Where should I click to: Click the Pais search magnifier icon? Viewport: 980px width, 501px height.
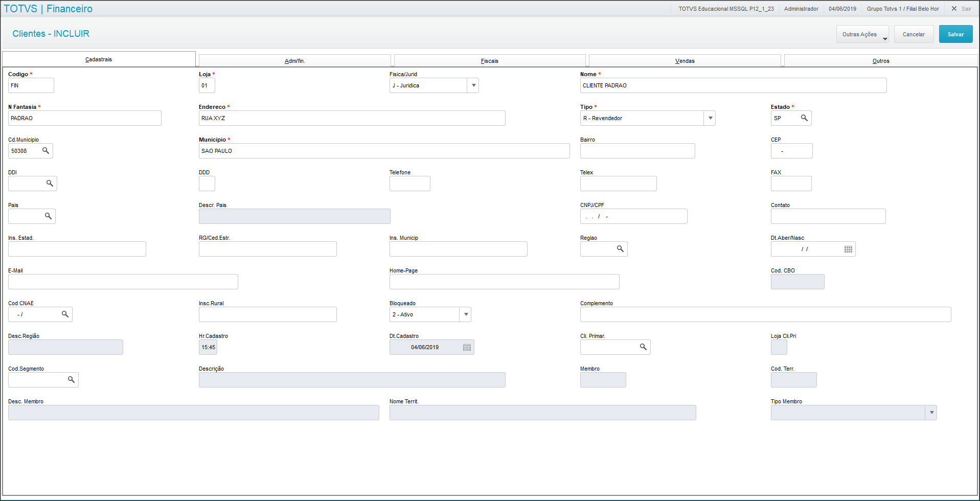pyautogui.click(x=48, y=216)
